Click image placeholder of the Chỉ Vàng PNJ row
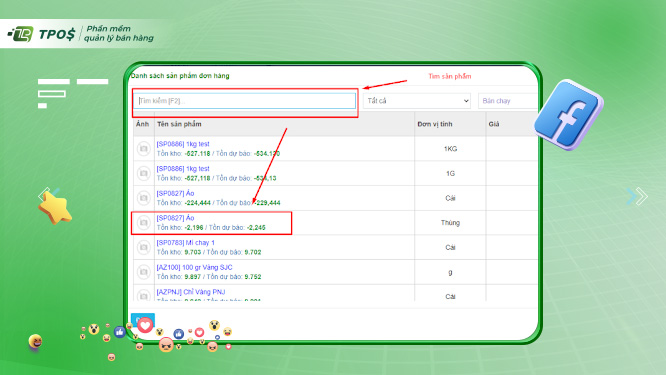 tap(144, 295)
